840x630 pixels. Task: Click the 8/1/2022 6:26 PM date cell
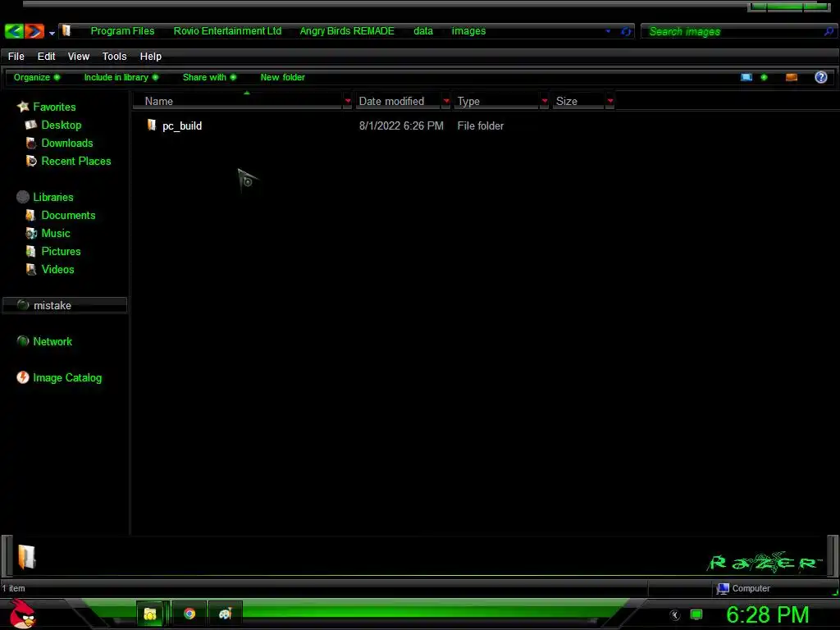tap(401, 126)
